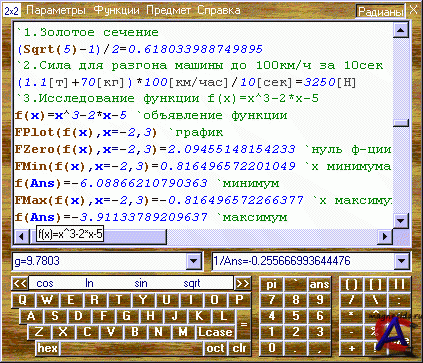This screenshot has width=423, height=363.
Task: Click the L letter key
Action: 224,316
